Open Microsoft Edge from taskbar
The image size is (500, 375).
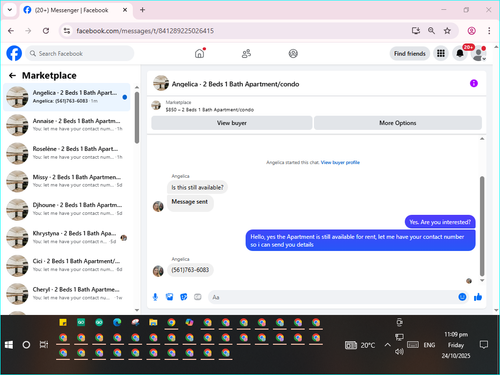117,322
